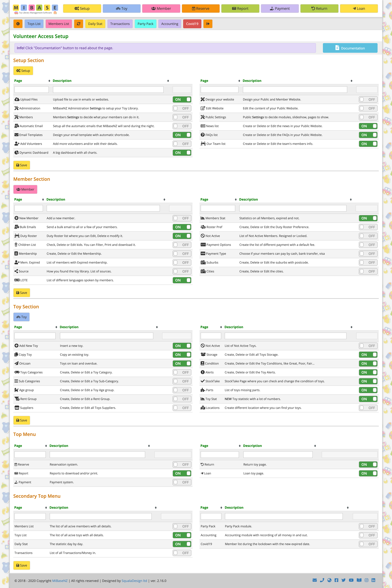This screenshot has height=588, width=392.
Task: Click the Copy Toy icon
Action: tap(16, 354)
